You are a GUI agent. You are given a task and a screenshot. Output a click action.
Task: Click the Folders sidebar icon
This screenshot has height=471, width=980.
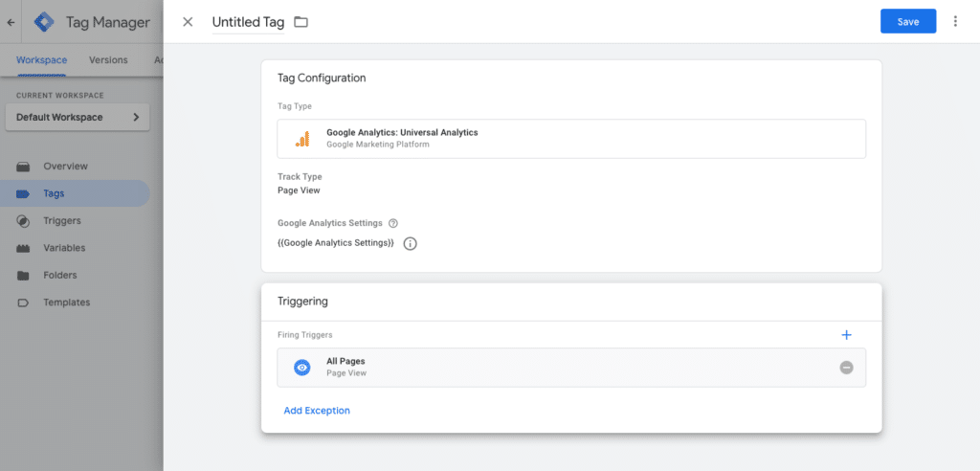point(23,275)
